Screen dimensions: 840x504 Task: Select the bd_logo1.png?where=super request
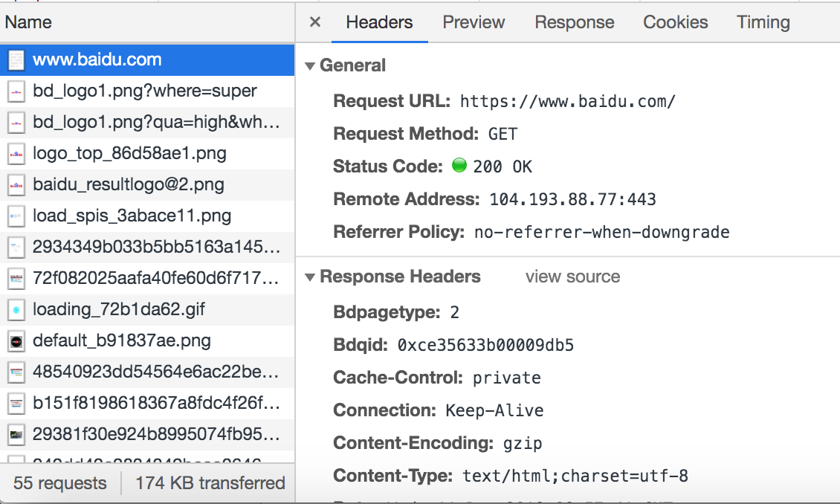(x=147, y=91)
